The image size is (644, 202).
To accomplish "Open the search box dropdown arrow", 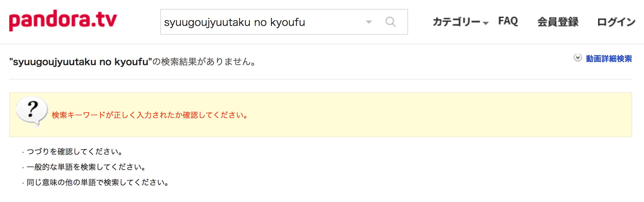I will coord(369,22).
